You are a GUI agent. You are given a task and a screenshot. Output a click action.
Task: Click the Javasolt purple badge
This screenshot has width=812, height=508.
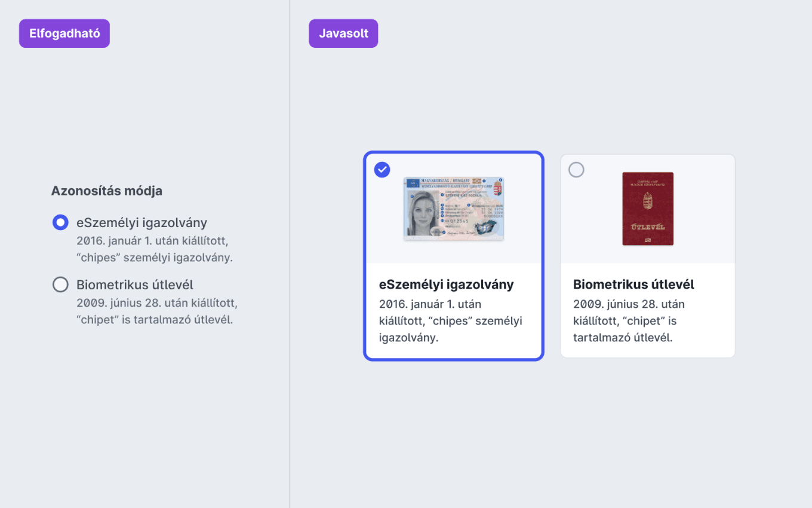pos(343,33)
